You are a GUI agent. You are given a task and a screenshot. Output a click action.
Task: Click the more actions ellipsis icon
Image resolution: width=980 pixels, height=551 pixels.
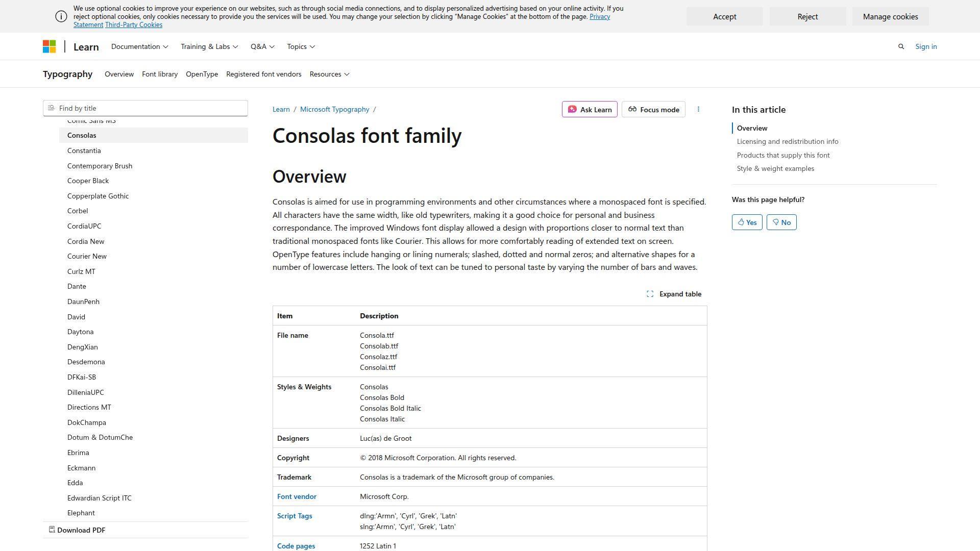tap(698, 109)
